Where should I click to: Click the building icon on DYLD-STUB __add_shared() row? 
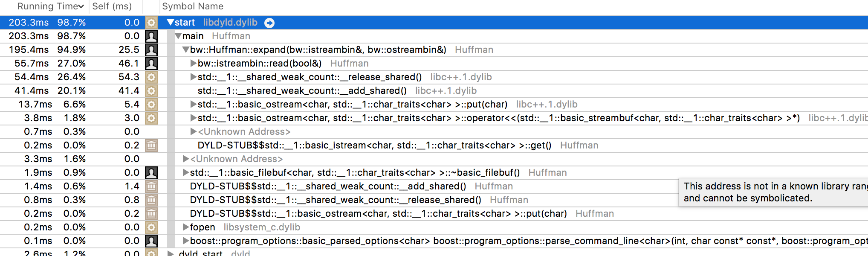[151, 186]
